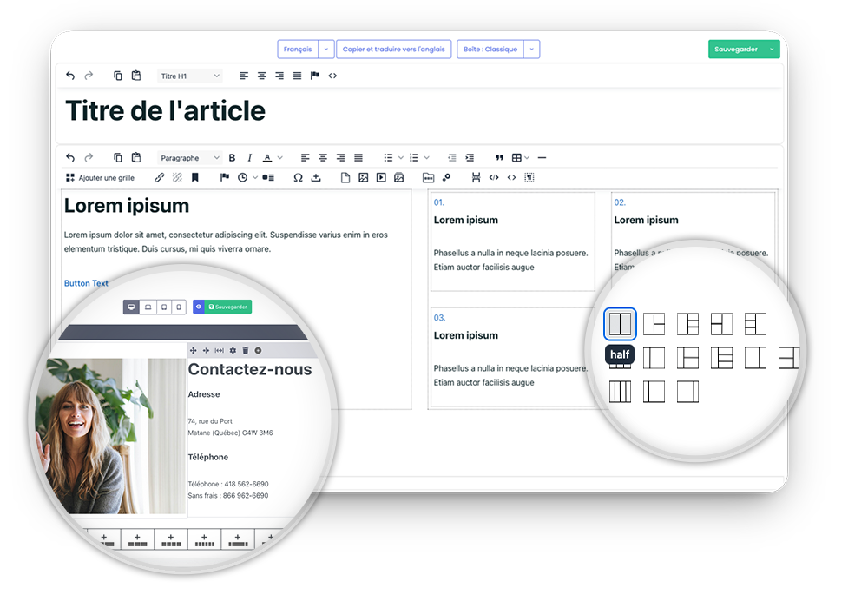Open the Paragraphe format dropdown
This screenshot has height=608, width=868.
pyautogui.click(x=190, y=158)
